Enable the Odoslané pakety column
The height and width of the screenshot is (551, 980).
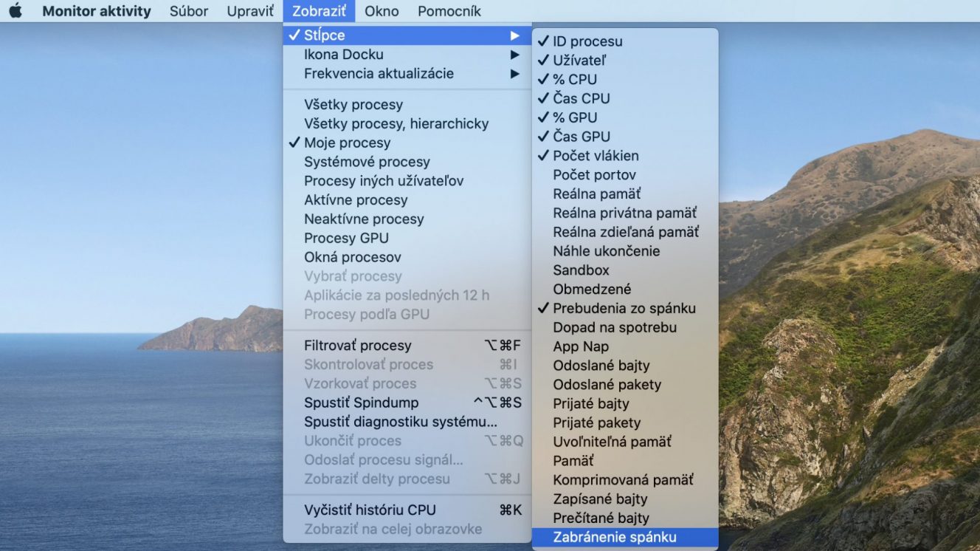pos(625,385)
